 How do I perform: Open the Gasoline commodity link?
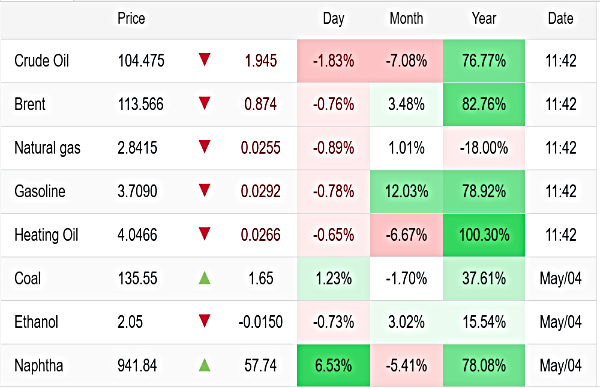coord(40,191)
